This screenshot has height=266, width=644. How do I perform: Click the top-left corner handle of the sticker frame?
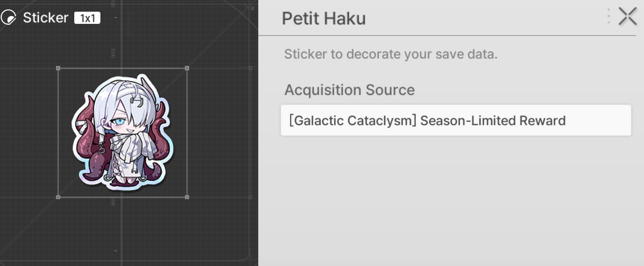pyautogui.click(x=58, y=68)
